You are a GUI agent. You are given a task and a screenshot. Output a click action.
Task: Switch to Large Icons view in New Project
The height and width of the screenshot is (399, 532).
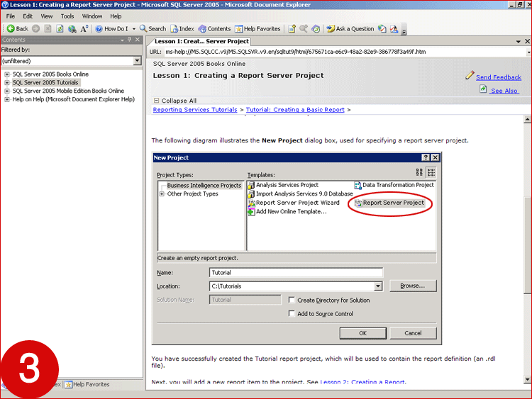(x=419, y=172)
